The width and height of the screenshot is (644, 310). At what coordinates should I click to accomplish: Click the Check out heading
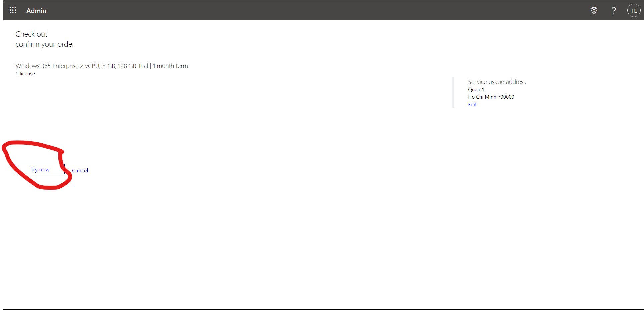31,34
